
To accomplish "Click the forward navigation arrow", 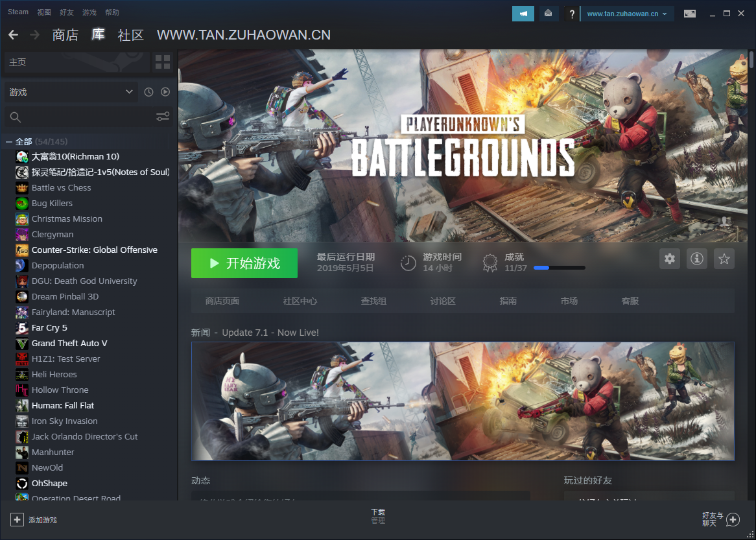I will 35,35.
